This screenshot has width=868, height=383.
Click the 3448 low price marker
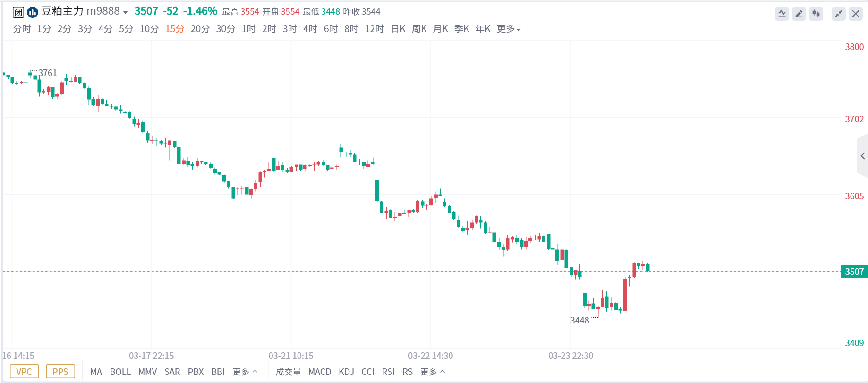(x=579, y=321)
